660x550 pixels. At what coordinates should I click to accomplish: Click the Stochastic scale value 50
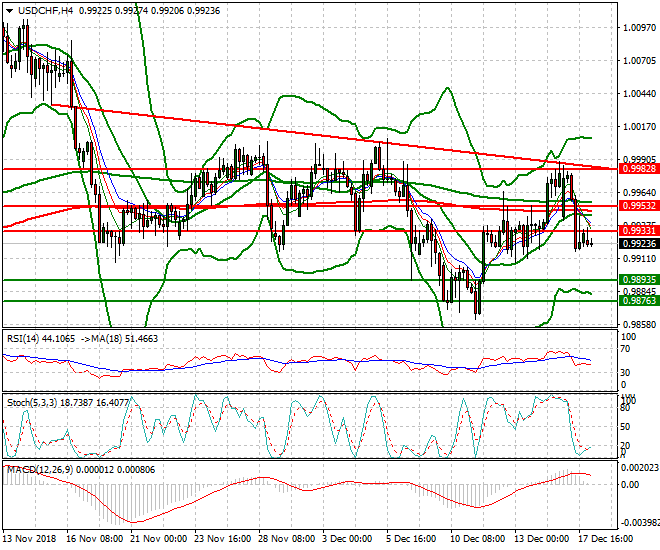pyautogui.click(x=625, y=427)
